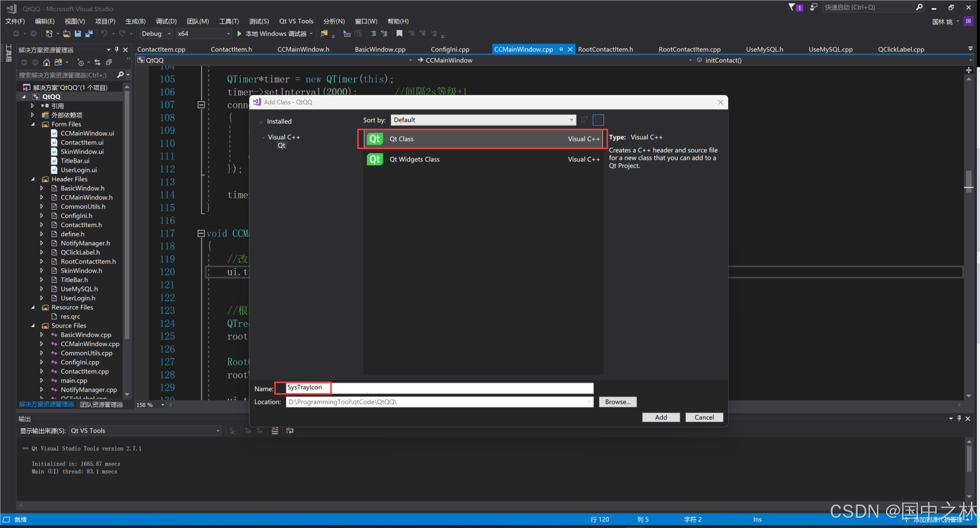Screen dimensions: 980x528
Task: Switch to ContactItem.cpp tab
Action: coord(161,49)
